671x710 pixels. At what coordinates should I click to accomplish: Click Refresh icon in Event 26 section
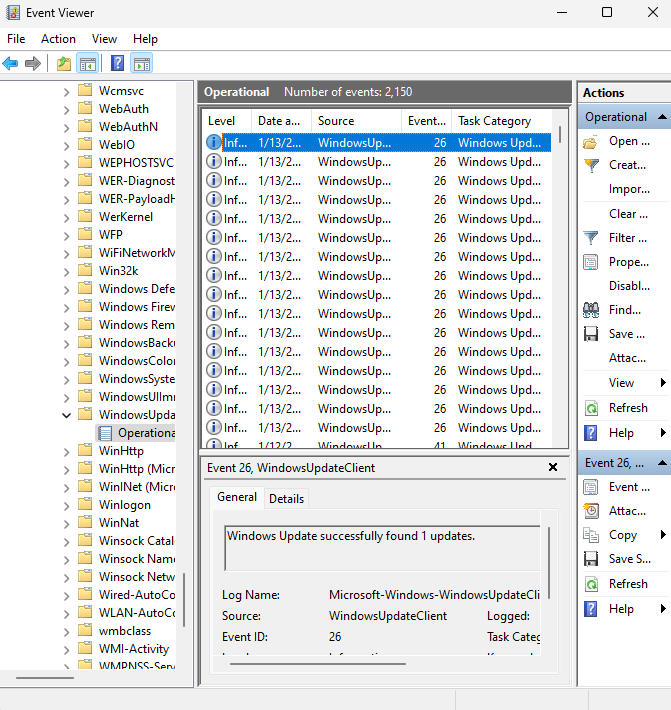(x=591, y=584)
